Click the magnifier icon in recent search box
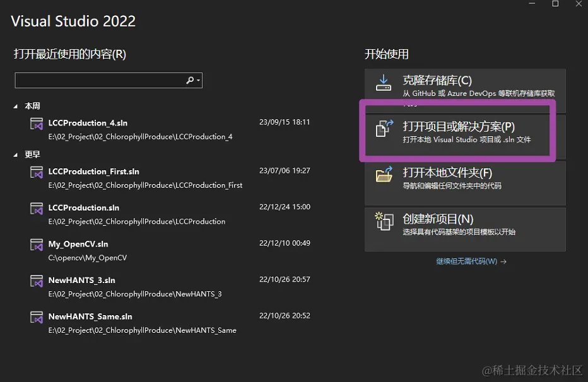This screenshot has height=382, width=588. pos(190,80)
